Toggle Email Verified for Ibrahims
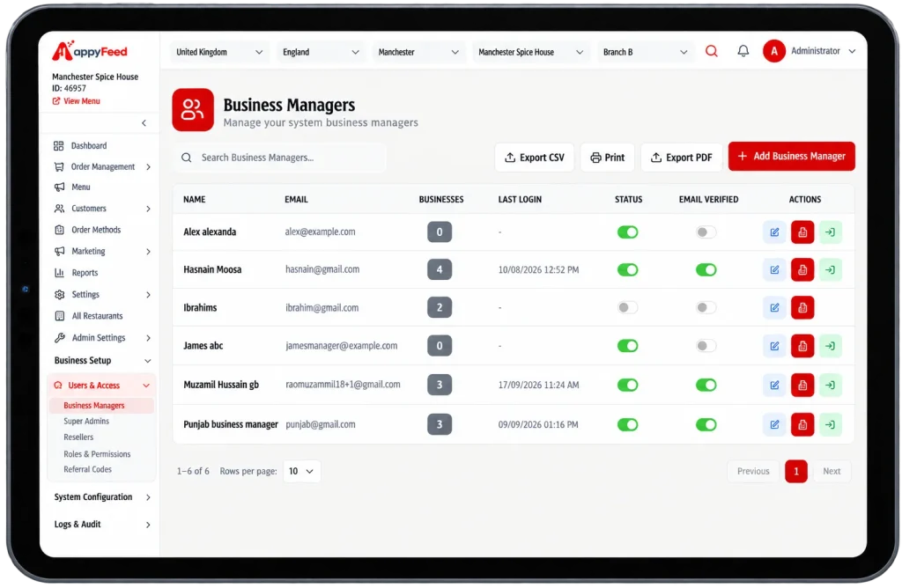Image resolution: width=902 pixels, height=588 pixels. point(706,307)
